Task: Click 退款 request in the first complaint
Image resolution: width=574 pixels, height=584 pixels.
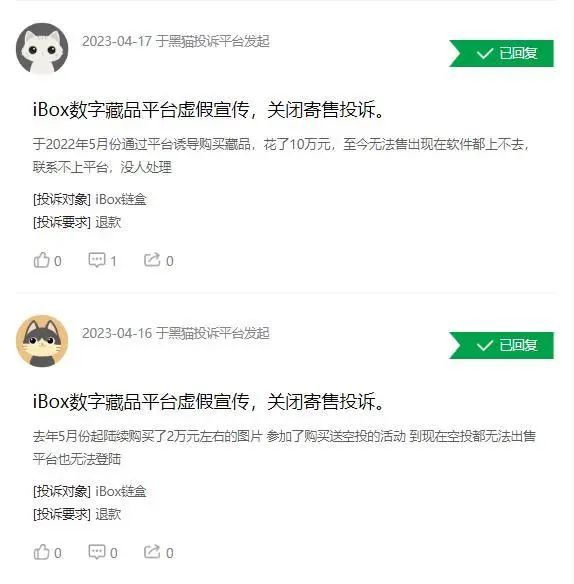Action: [x=108, y=223]
